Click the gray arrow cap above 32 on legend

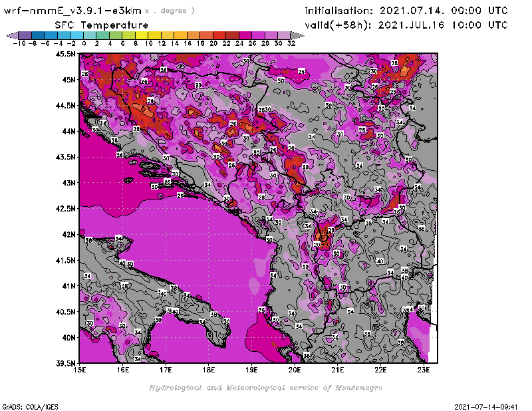click(297, 35)
